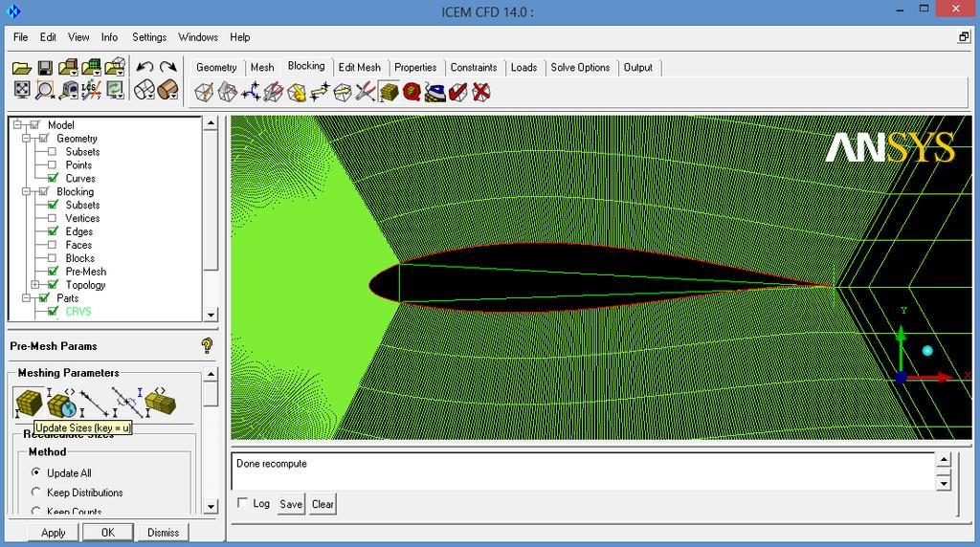The image size is (980, 547).
Task: Switch to the Edit Mesh tab
Action: (x=360, y=68)
